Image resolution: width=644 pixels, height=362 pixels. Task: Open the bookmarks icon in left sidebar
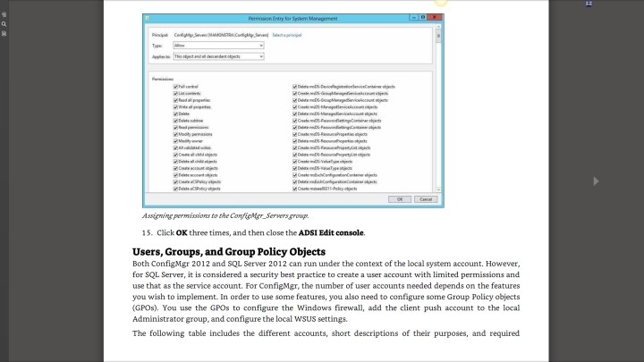[4, 33]
